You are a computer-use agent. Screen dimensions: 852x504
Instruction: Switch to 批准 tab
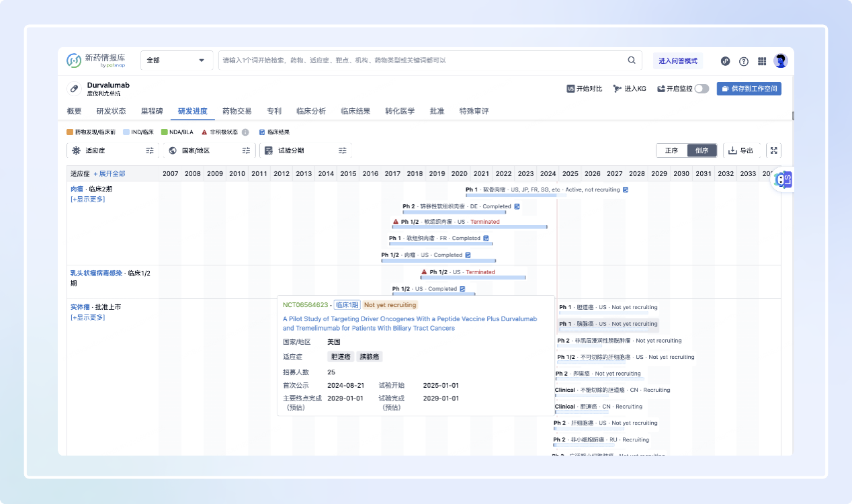pos(437,111)
